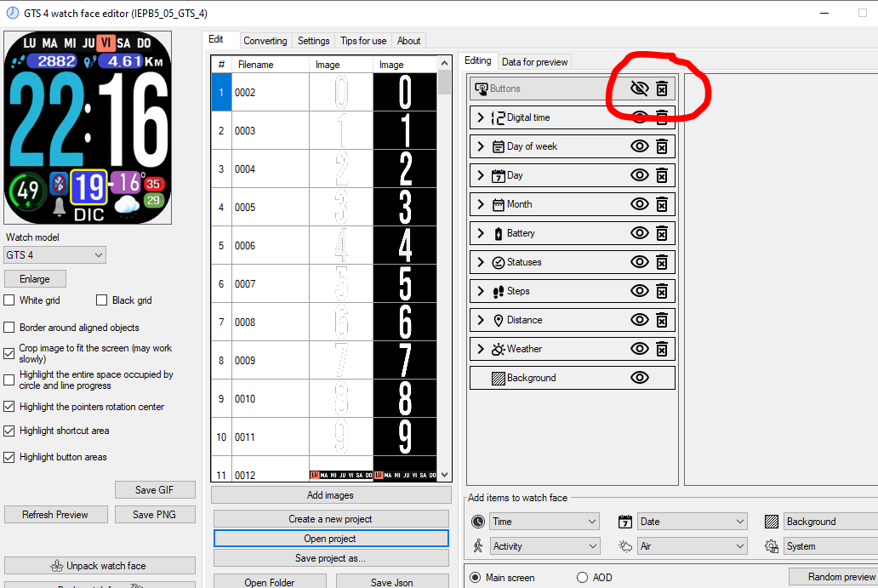Show the hidden Buttons element

(x=639, y=88)
